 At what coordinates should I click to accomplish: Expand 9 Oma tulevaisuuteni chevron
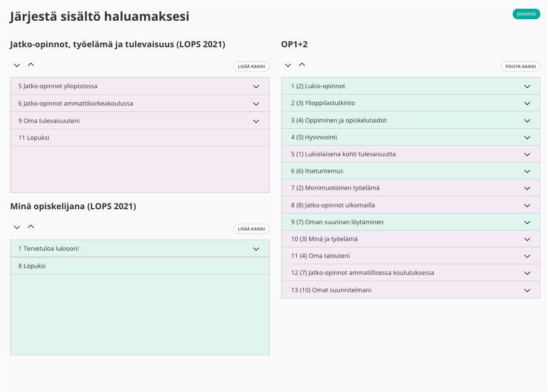pos(256,121)
